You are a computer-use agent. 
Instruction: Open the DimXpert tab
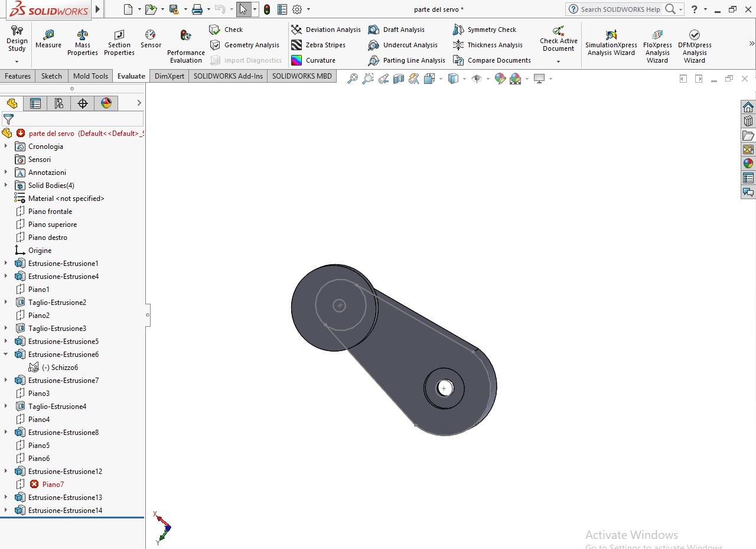click(170, 76)
